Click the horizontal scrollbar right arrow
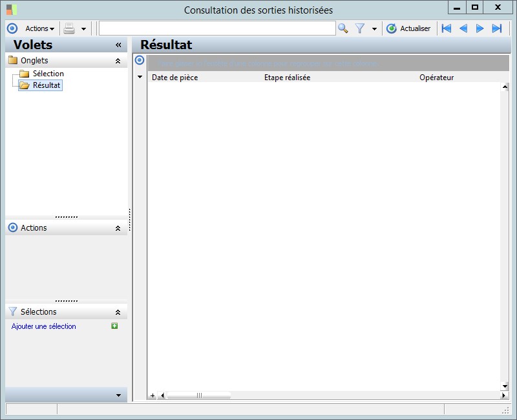This screenshot has height=420, width=517. tap(503, 395)
